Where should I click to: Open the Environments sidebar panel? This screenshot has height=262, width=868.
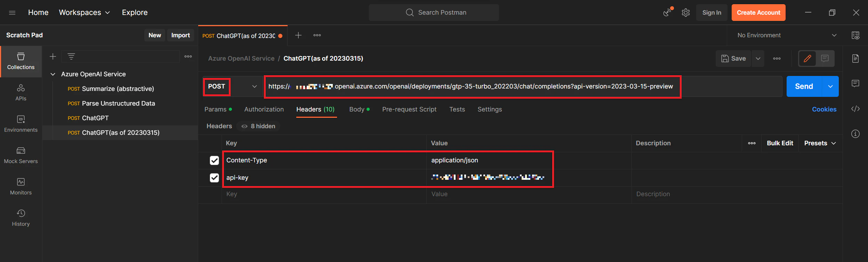[21, 124]
